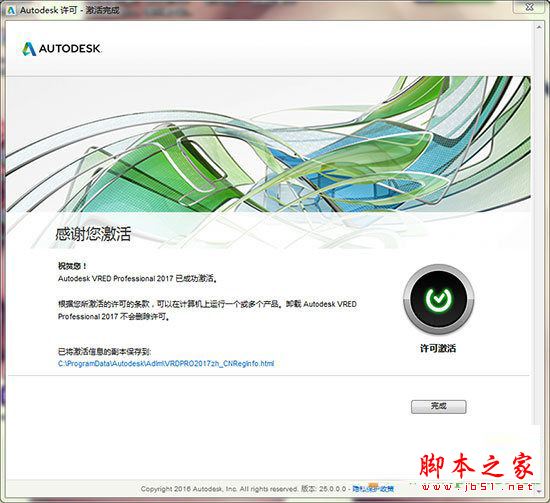Image resolution: width=550 pixels, height=503 pixels.
Task: Click the Copyright 2016 Autodesk footer text
Action: (220, 489)
